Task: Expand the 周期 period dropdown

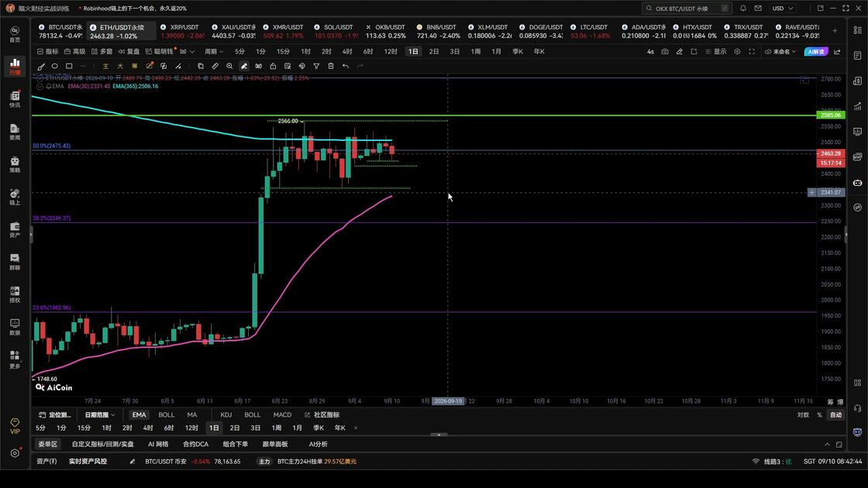Action: coord(214,51)
